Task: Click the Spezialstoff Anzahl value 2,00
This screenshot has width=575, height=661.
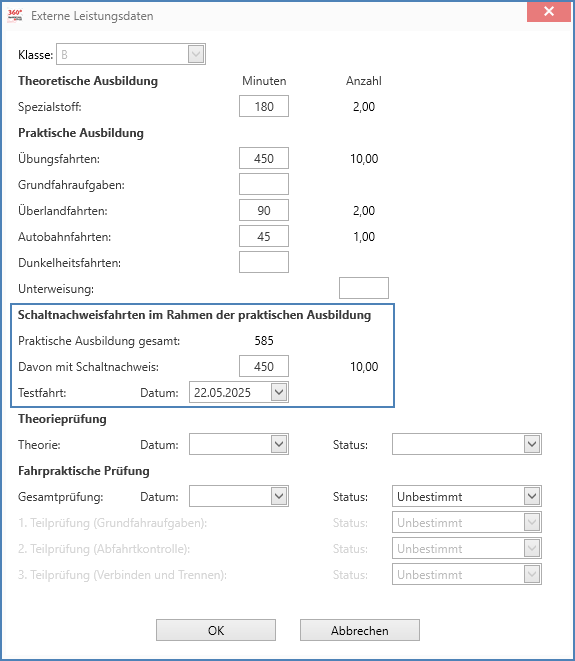Action: [364, 106]
